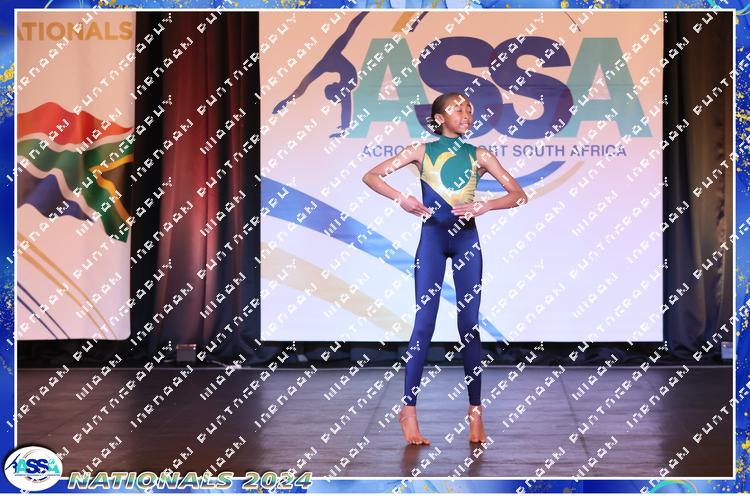The width and height of the screenshot is (750, 500).
Task: Click the "ATIONALS" heading on left banner
Action: click(x=75, y=31)
